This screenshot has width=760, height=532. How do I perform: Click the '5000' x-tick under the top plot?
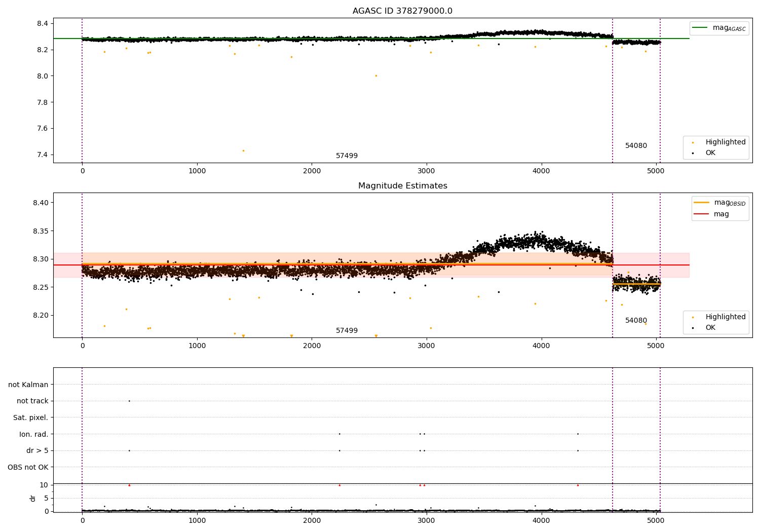point(656,171)
